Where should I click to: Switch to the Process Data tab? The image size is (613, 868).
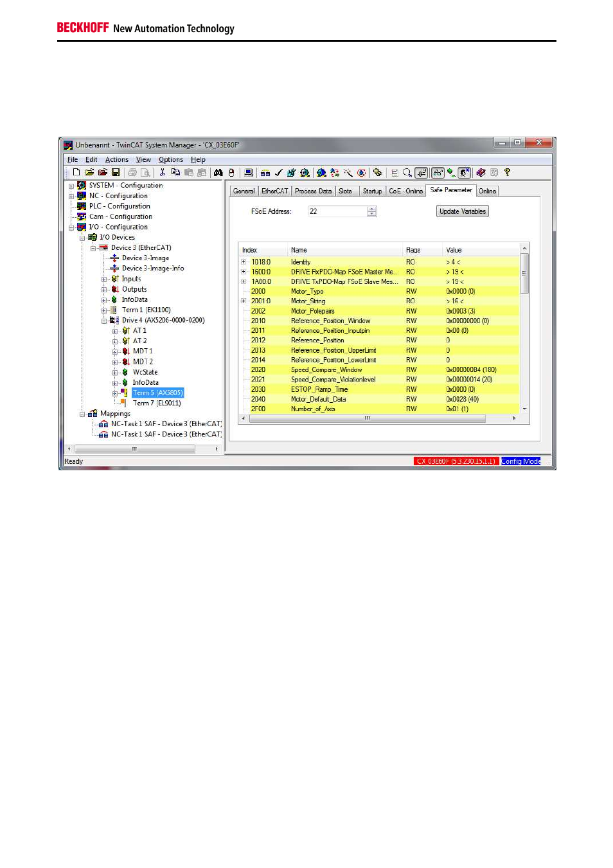coord(313,191)
